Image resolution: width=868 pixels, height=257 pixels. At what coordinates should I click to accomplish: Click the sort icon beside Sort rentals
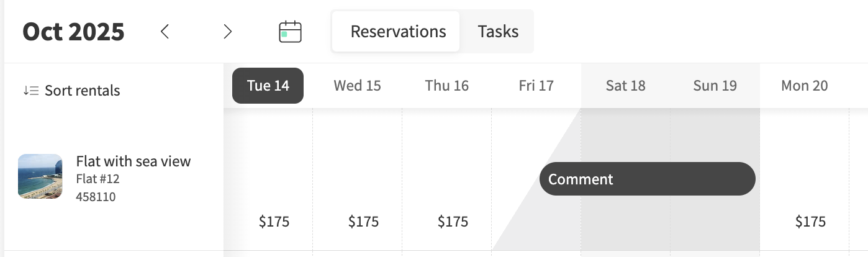(x=31, y=91)
